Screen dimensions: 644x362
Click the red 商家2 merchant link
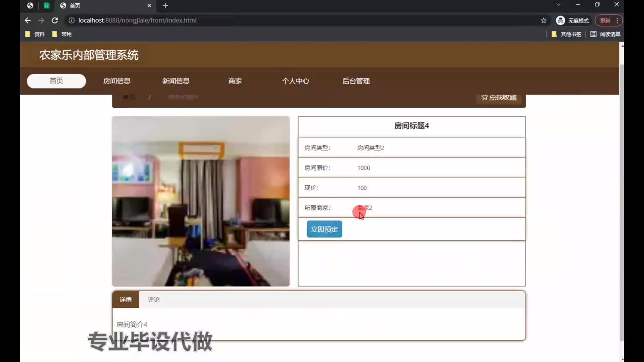point(365,208)
